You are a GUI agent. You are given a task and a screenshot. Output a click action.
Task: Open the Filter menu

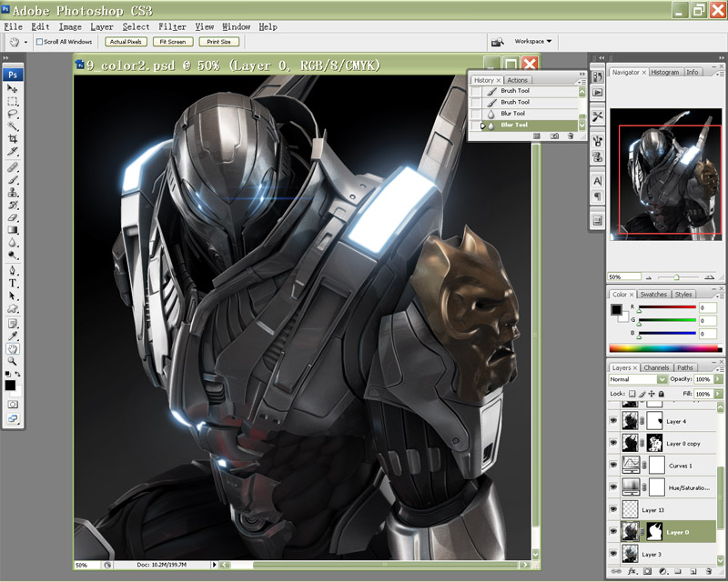172,27
